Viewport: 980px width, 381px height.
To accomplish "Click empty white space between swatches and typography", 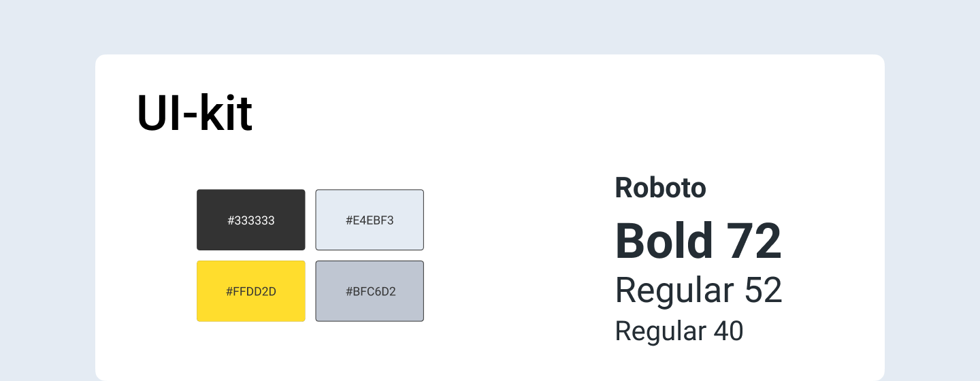I will point(517,259).
